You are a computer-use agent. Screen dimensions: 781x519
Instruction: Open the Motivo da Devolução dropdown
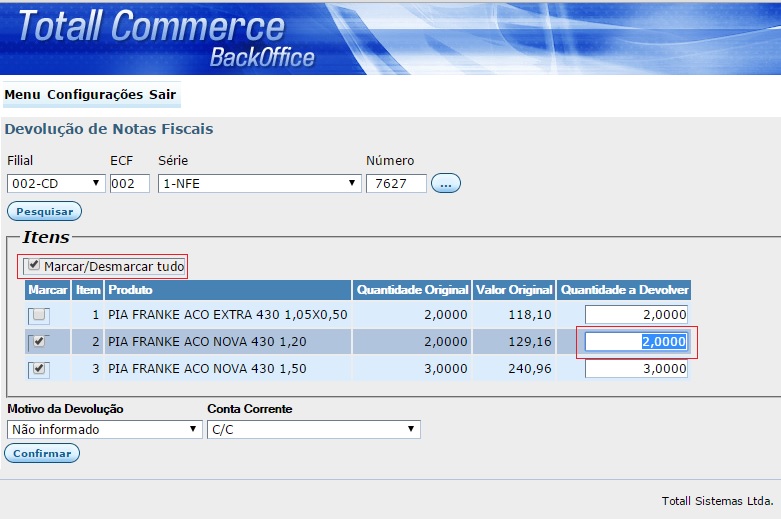point(105,429)
